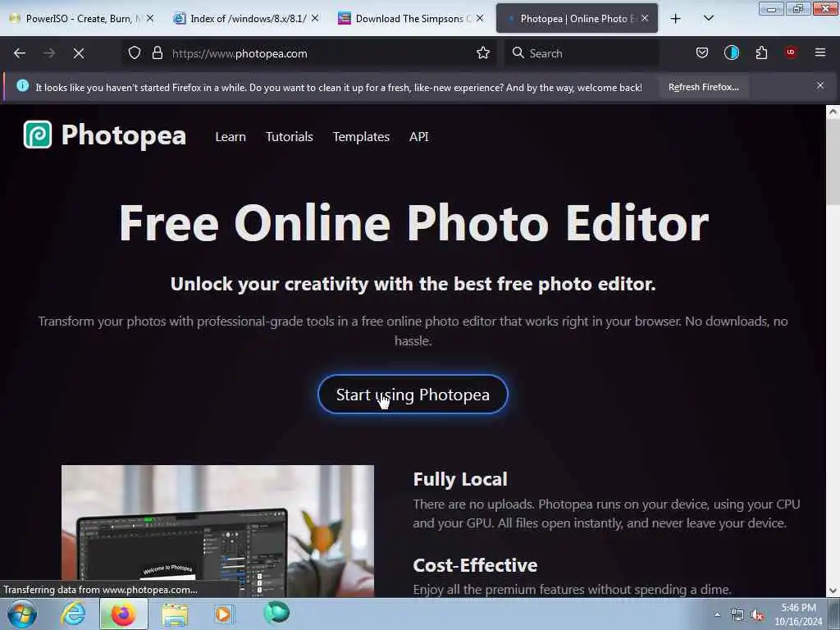Dismiss the Firefox refresh notification bar
The width and height of the screenshot is (840, 630).
[820, 85]
